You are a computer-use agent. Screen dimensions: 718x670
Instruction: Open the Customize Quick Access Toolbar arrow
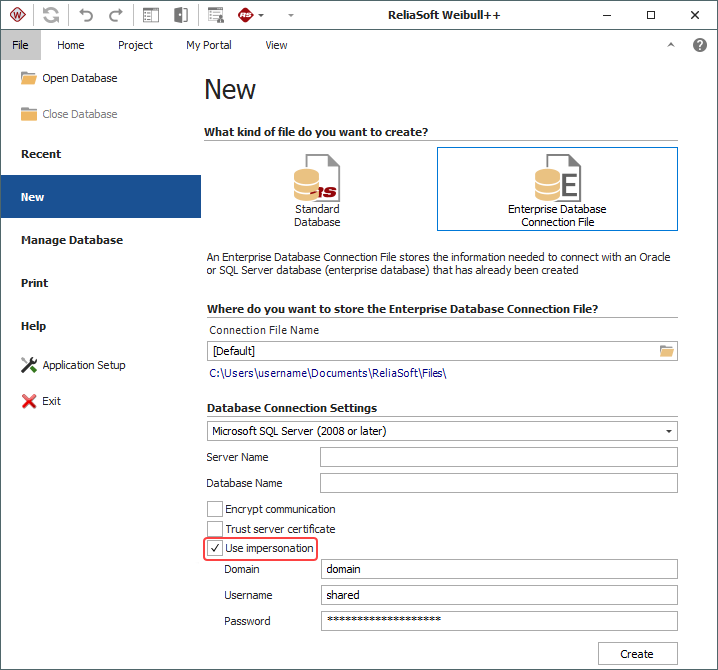[290, 15]
